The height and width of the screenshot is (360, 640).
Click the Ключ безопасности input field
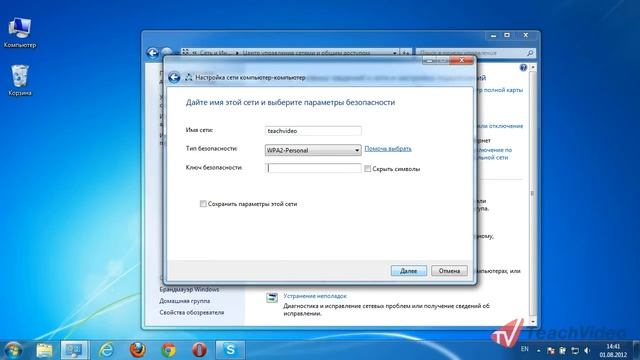pyautogui.click(x=313, y=168)
